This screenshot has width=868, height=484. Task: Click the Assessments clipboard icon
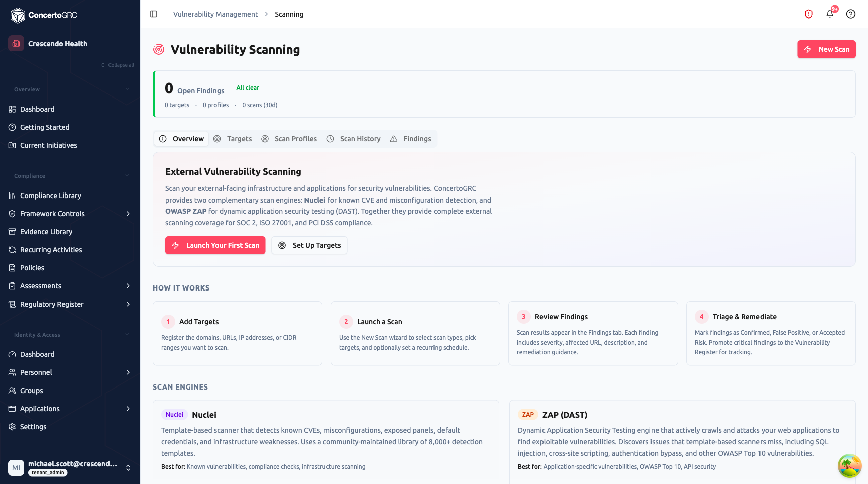[12, 286]
